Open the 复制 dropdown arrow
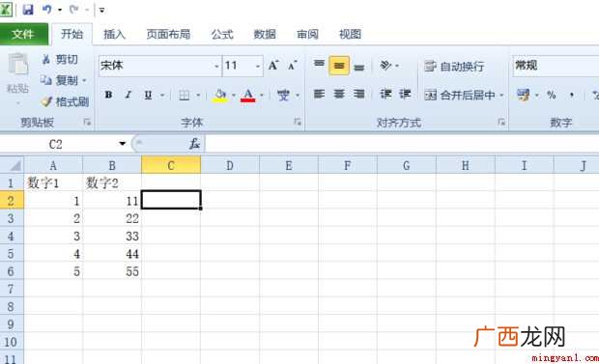This screenshot has height=364, width=599. pyautogui.click(x=84, y=80)
